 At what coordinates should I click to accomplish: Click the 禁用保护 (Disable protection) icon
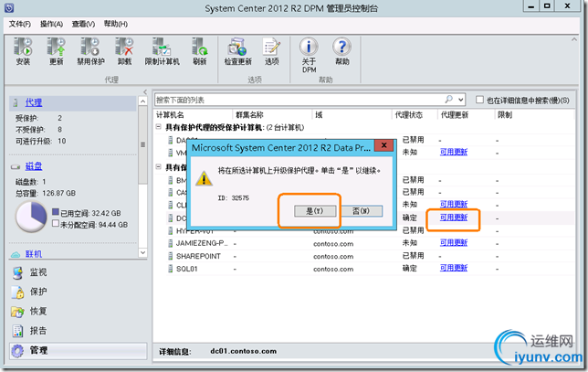coord(90,51)
